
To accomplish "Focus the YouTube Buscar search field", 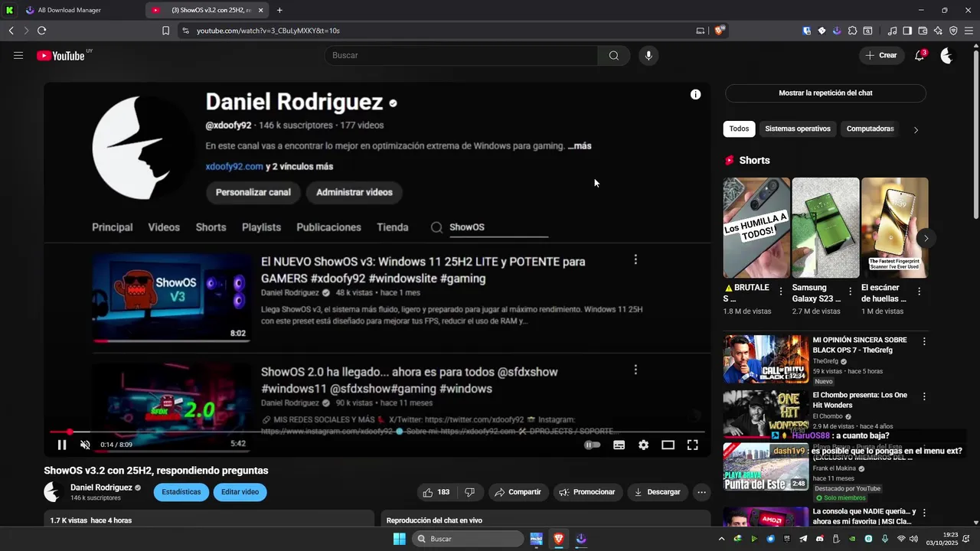I will 461,55.
